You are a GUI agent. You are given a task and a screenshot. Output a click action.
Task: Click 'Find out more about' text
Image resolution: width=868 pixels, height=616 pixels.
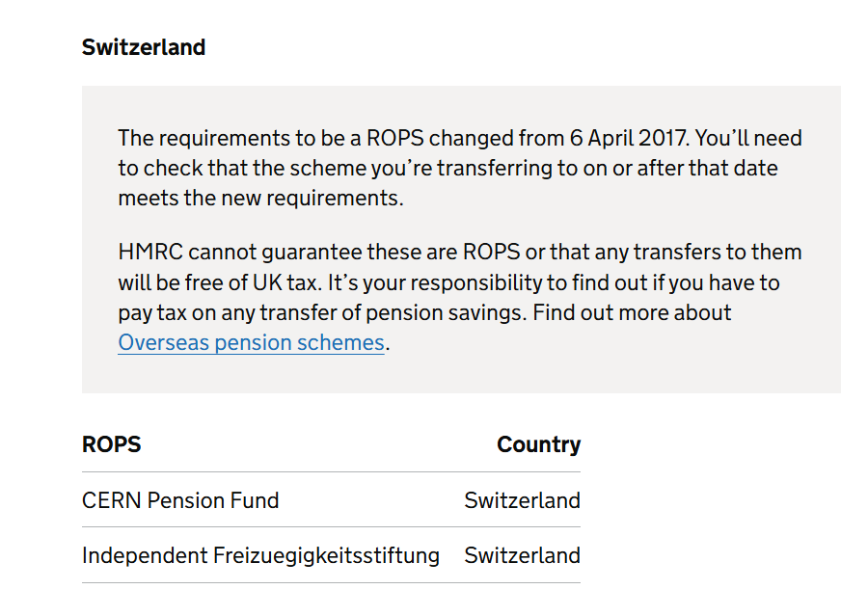coord(632,312)
